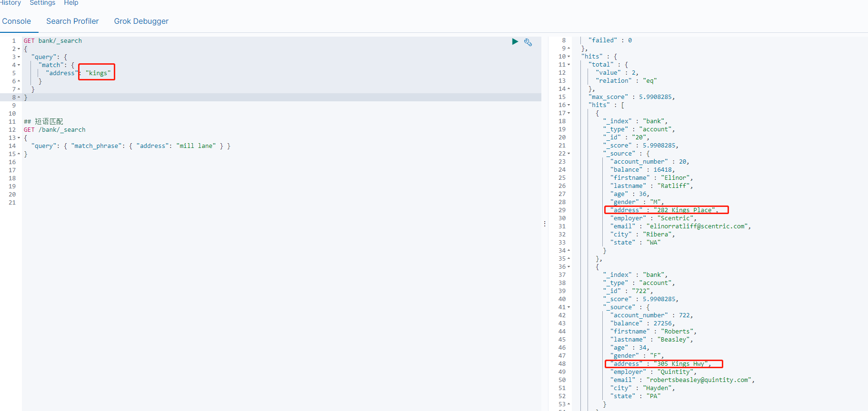868x411 pixels.
Task: Place cursor on "kings" query value
Action: point(98,73)
